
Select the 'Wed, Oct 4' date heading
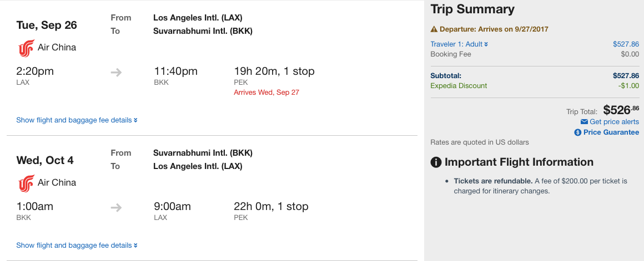point(45,161)
